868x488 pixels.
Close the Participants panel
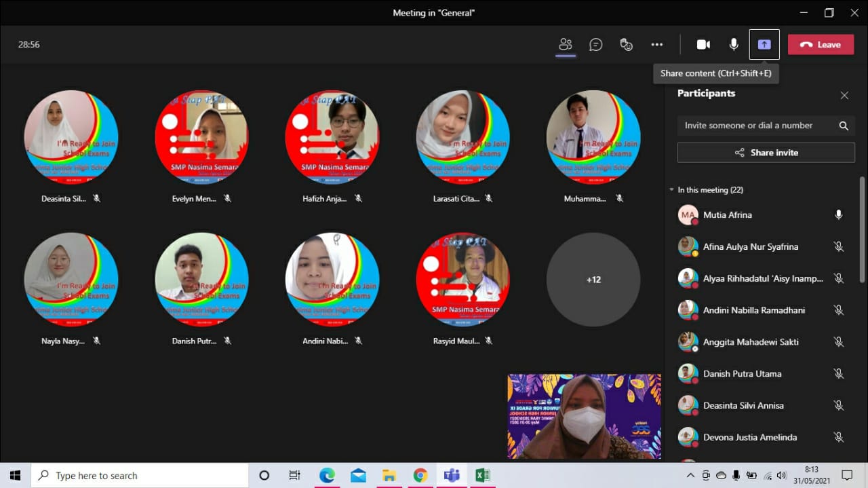point(844,96)
